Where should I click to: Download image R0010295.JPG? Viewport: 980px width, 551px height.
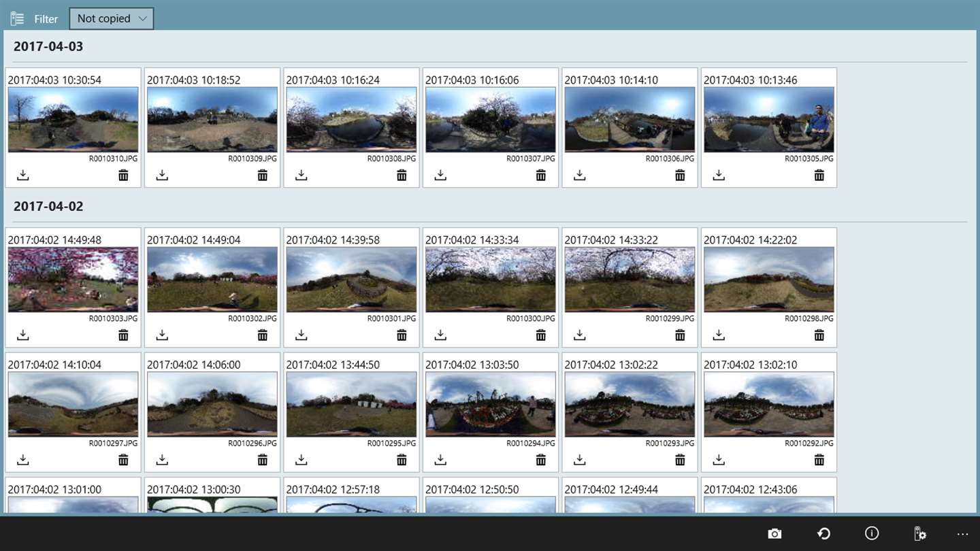click(301, 460)
